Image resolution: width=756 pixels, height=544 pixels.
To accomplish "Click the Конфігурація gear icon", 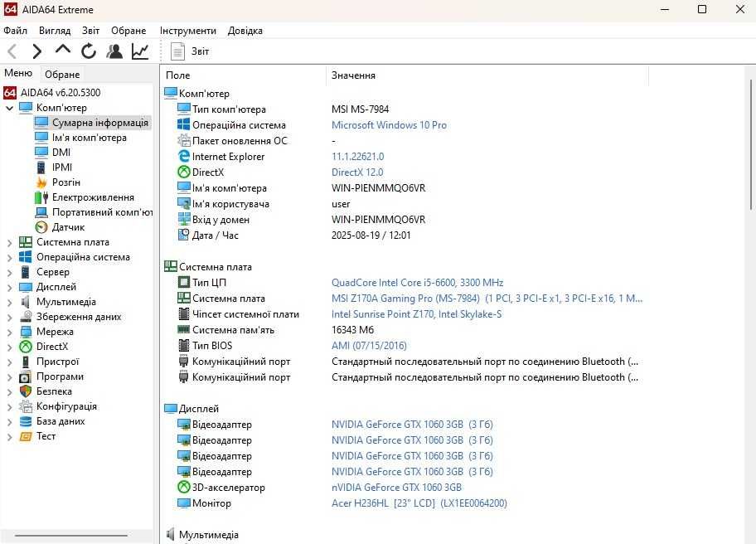I will (25, 406).
